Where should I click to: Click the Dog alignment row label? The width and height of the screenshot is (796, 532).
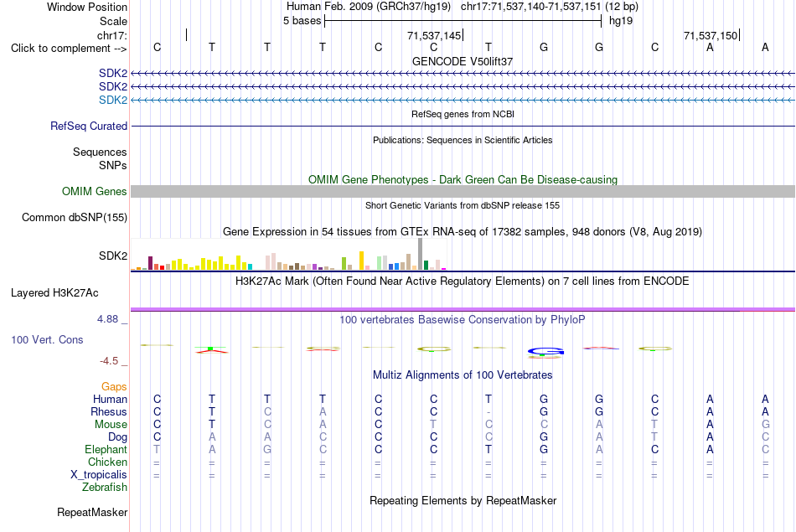[118, 437]
